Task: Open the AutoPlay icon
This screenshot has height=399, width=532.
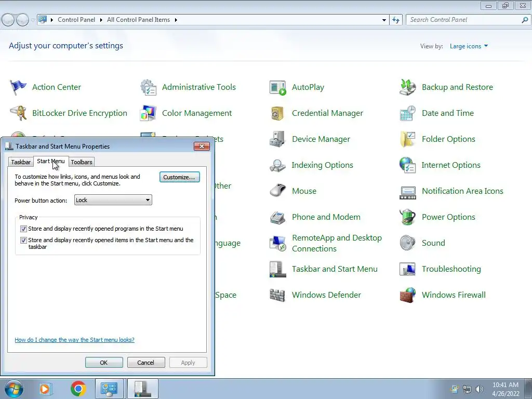Action: pos(277,87)
